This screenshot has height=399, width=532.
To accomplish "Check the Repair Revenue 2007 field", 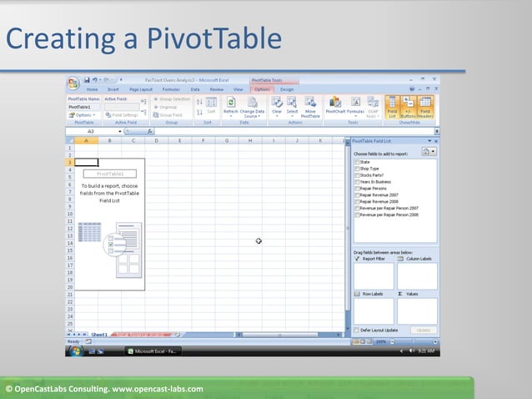I will pyautogui.click(x=357, y=195).
